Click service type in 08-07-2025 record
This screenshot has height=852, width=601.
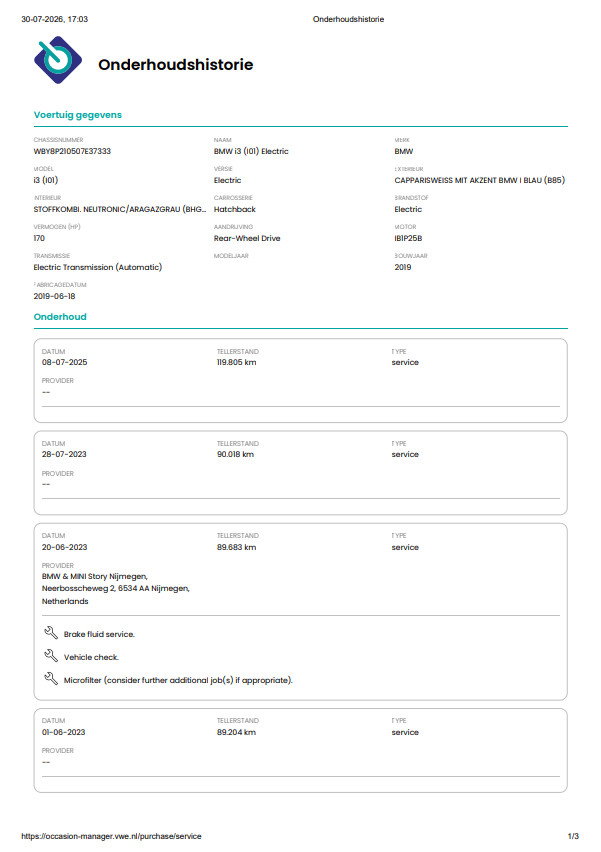coord(405,362)
